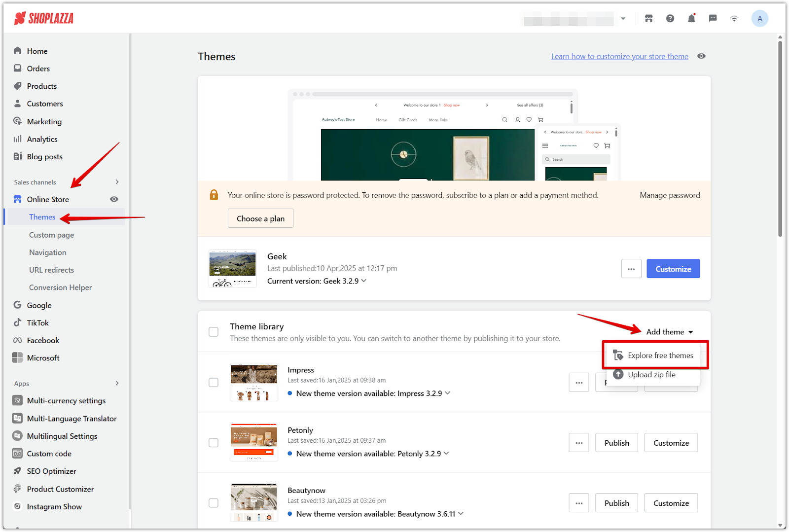
Task: Check the Theme library select-all checkbox
Action: (214, 332)
